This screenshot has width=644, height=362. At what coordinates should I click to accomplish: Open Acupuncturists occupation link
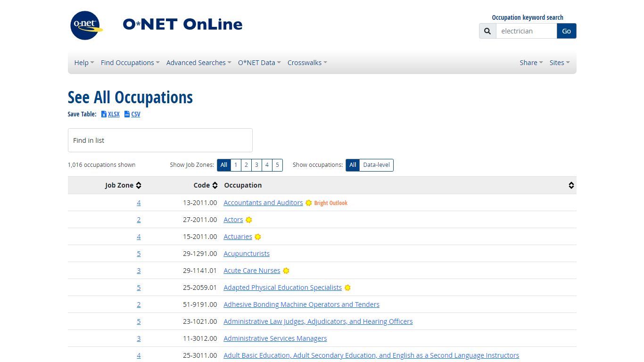(247, 254)
